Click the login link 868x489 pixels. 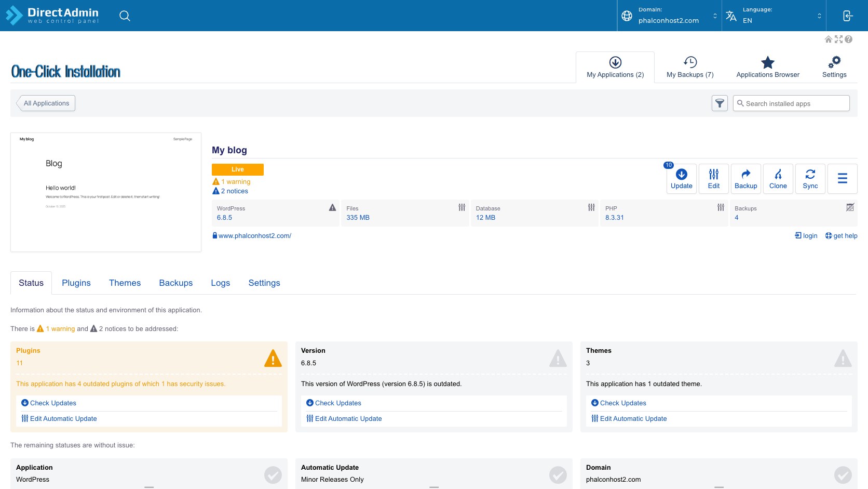point(806,236)
